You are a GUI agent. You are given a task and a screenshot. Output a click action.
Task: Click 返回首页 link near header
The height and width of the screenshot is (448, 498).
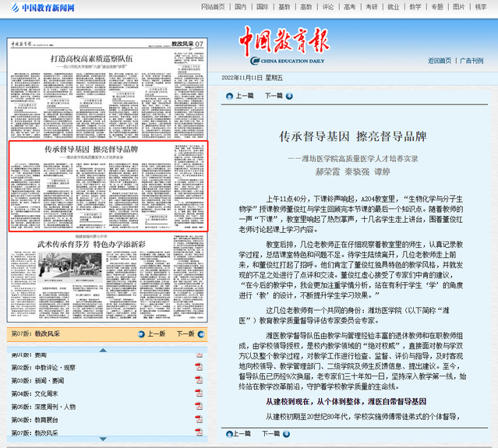pos(438,61)
